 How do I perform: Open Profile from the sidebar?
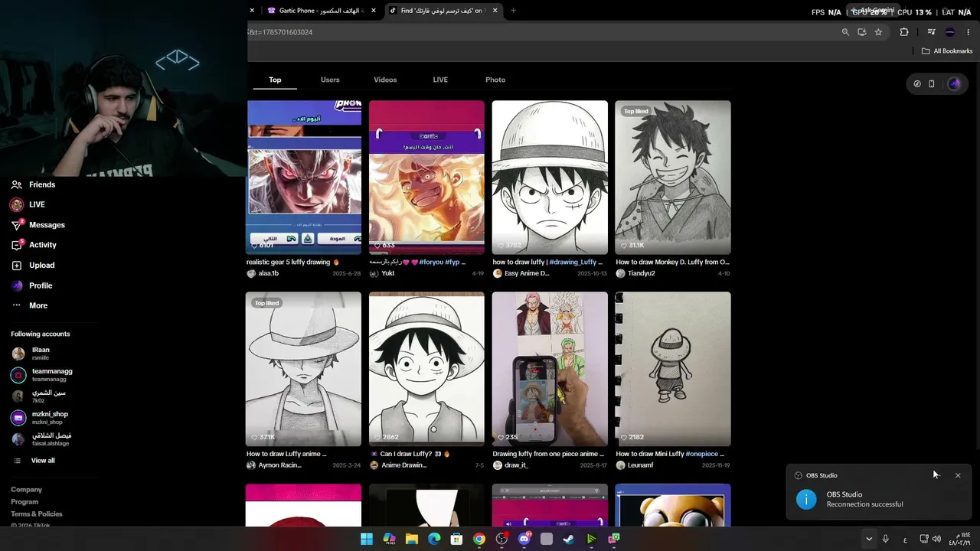click(31, 285)
